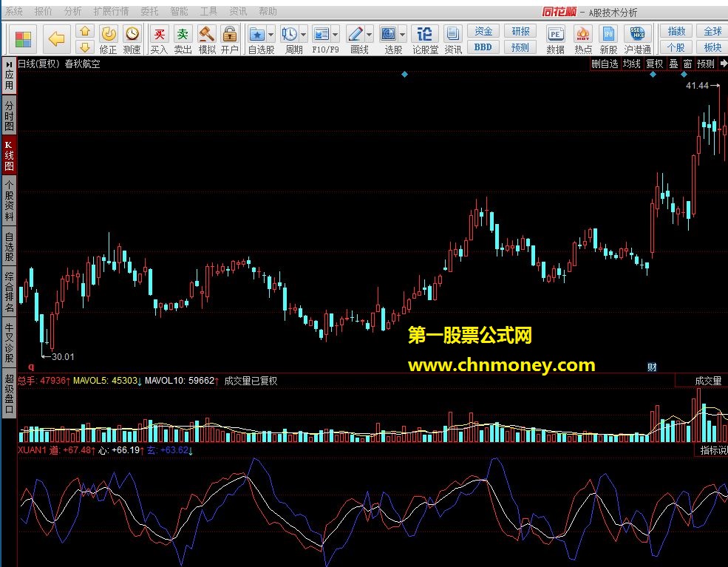This screenshot has height=567, width=728.
Task: Open the 委托 menu
Action: pyautogui.click(x=149, y=10)
